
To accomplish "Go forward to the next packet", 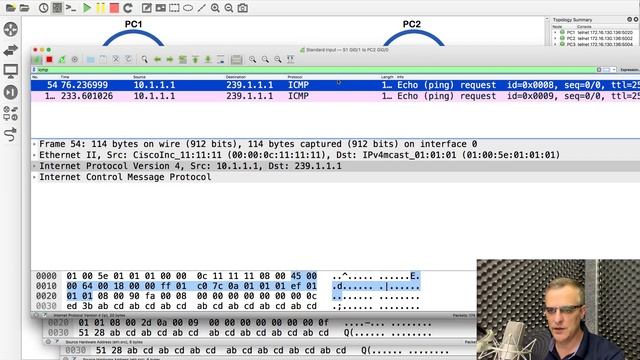I will point(170,60).
